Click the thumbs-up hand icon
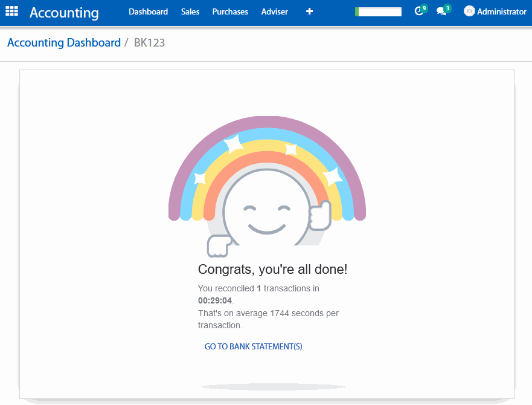This screenshot has height=405, width=532. [x=321, y=216]
